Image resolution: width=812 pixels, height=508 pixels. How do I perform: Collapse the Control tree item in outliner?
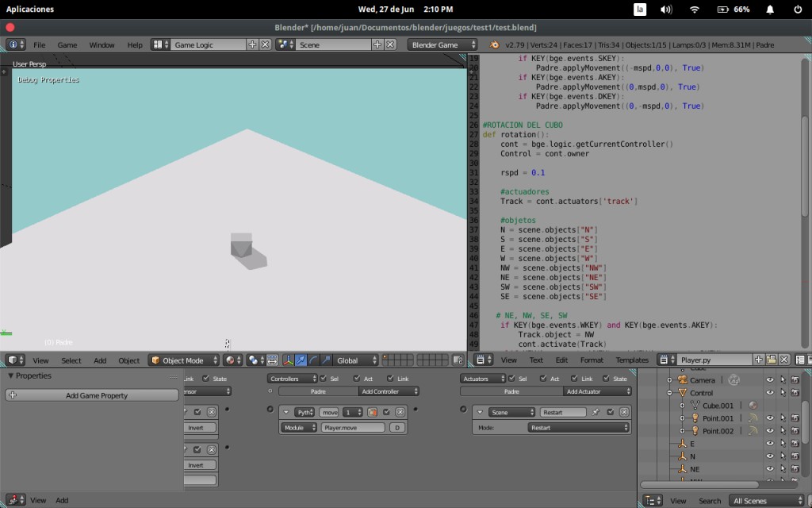click(670, 393)
